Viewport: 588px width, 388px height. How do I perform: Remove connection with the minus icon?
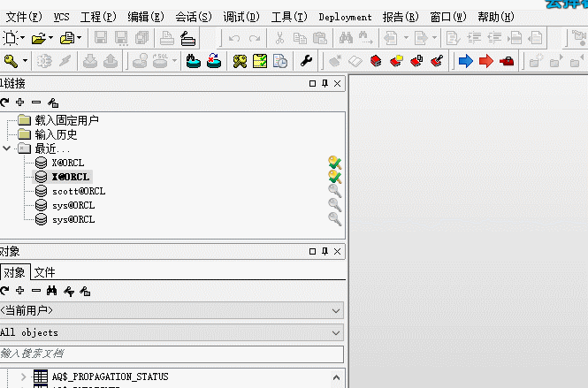click(36, 102)
